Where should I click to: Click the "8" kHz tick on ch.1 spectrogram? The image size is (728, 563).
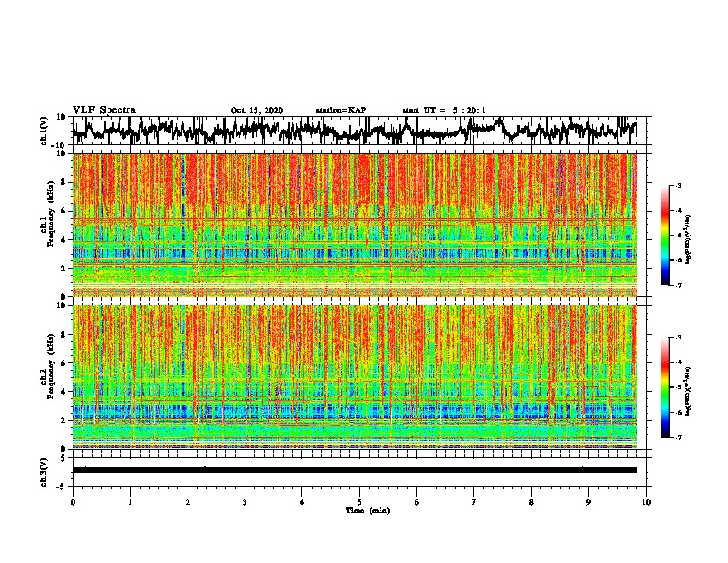point(63,182)
